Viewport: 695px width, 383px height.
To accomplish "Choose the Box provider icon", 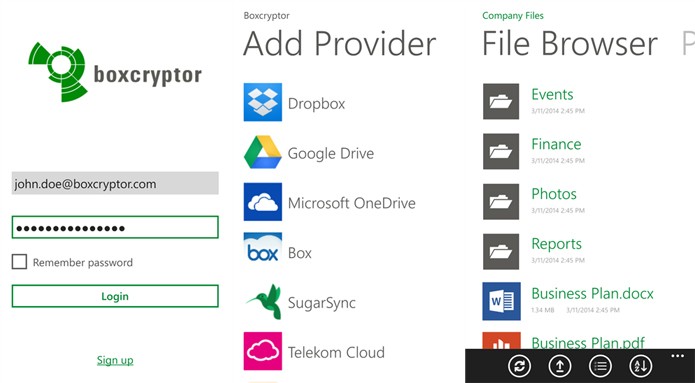I will click(262, 251).
